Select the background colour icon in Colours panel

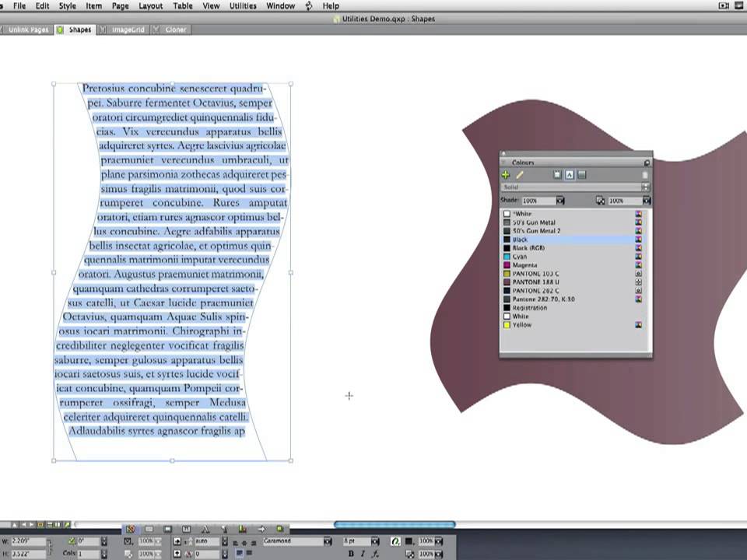(582, 175)
